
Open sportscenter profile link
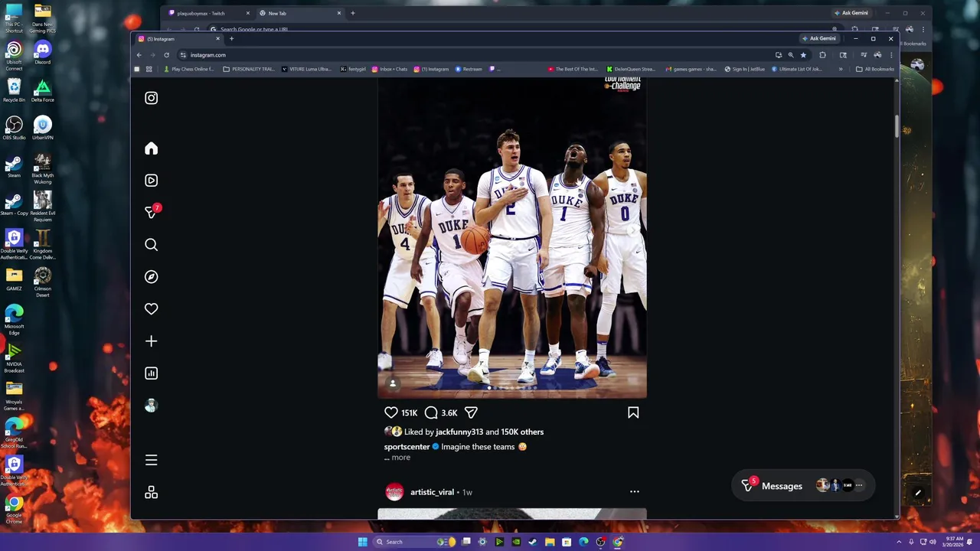point(407,447)
